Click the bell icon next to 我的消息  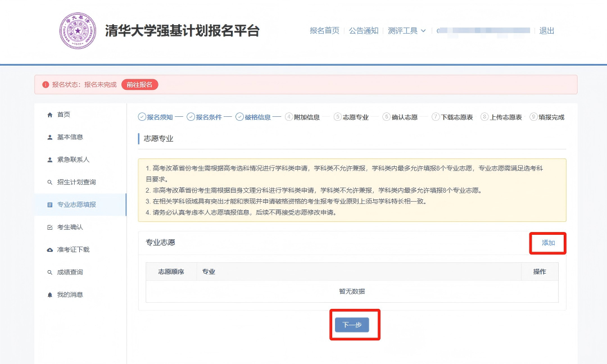point(50,294)
